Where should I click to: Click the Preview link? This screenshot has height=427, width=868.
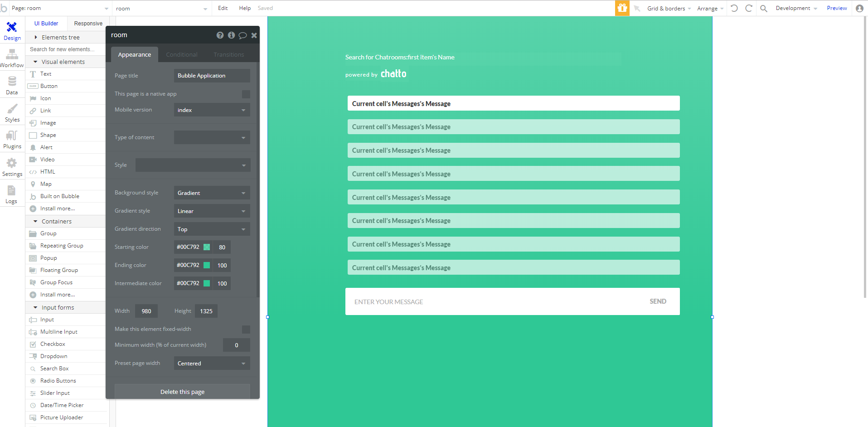click(x=837, y=8)
